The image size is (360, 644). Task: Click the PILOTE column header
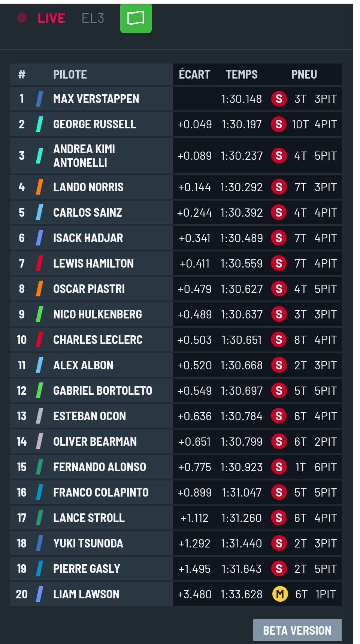(x=70, y=74)
